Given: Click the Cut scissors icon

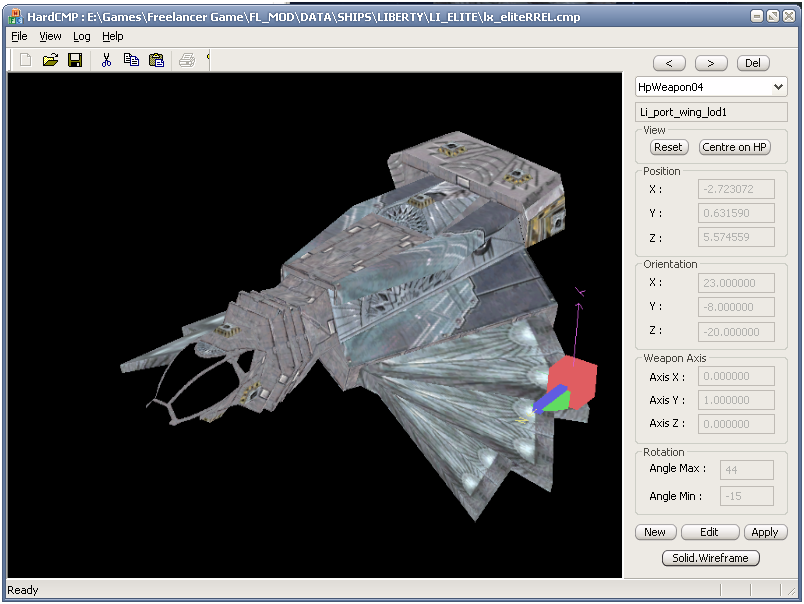Looking at the screenshot, I should pos(106,60).
